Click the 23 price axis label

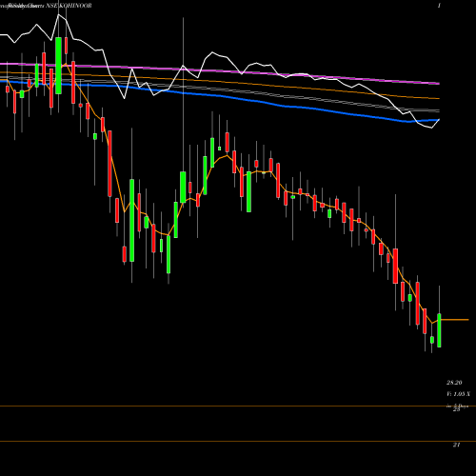[456, 409]
